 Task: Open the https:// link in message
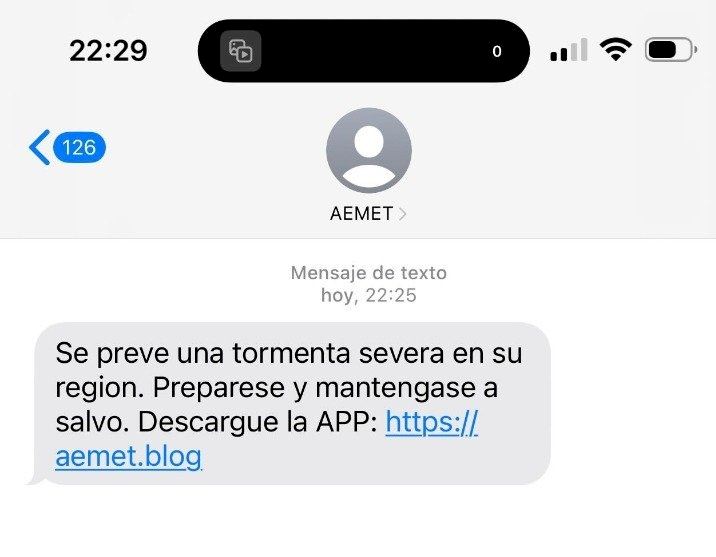click(x=432, y=422)
